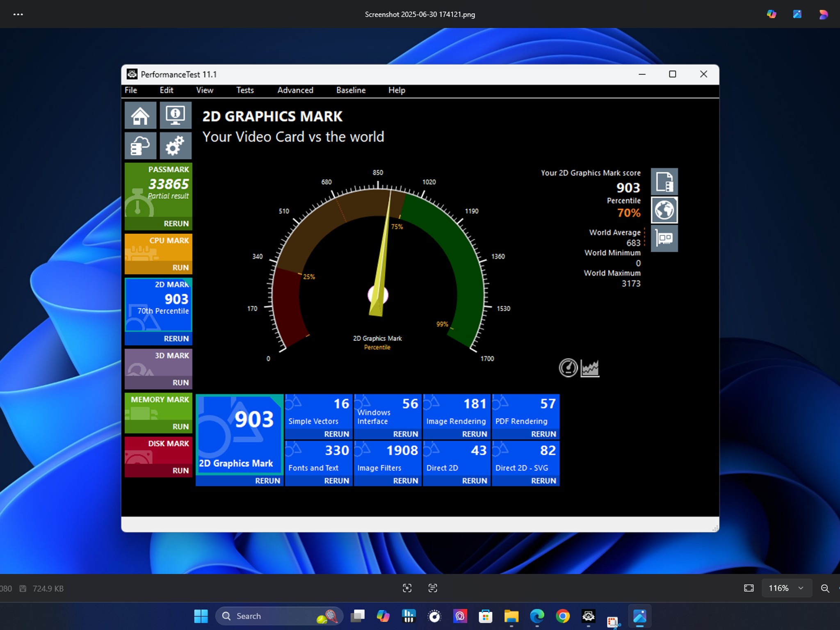The height and width of the screenshot is (630, 840).
Task: Click the zoom out magnifier icon
Action: pyautogui.click(x=825, y=588)
